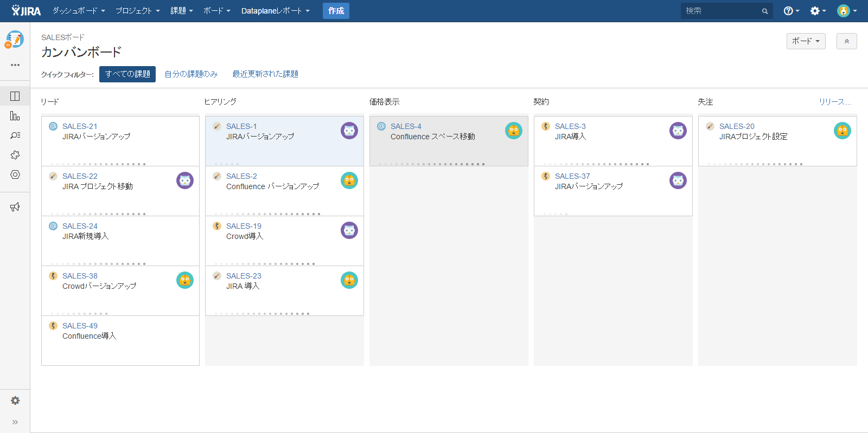Viewport: 868px width, 433px height.
Task: Click the 作成 create button
Action: pyautogui.click(x=336, y=11)
